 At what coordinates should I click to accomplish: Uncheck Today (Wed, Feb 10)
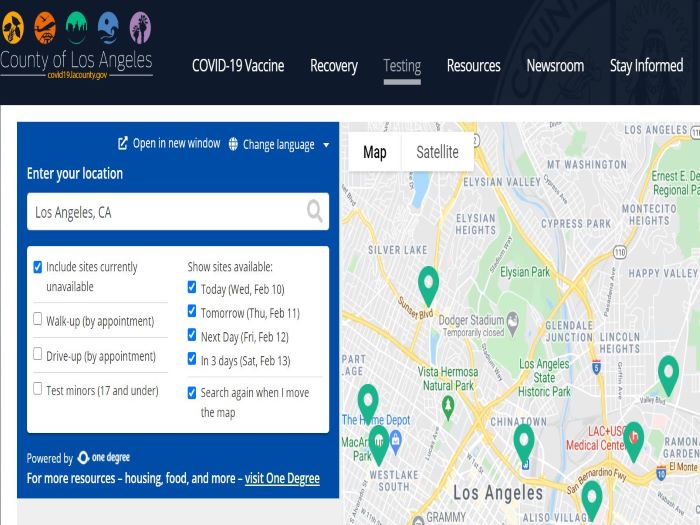point(192,287)
